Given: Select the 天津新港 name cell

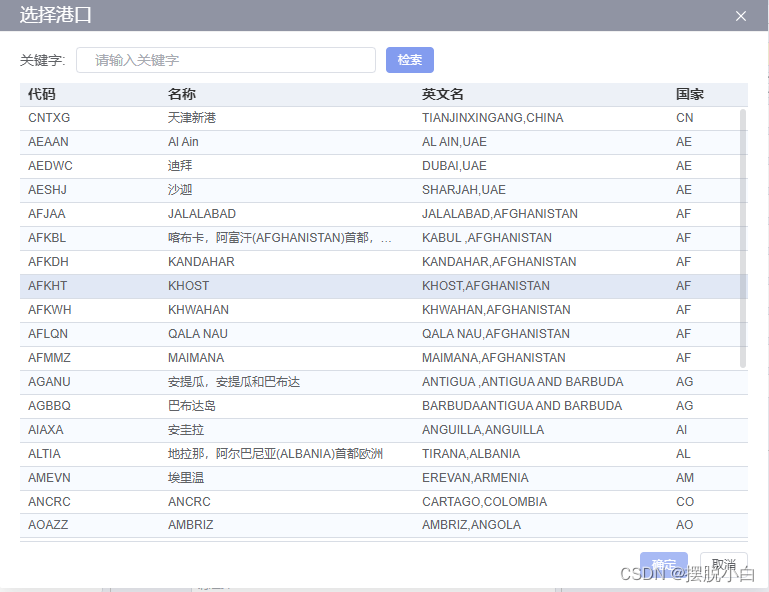Looking at the screenshot, I should click(x=192, y=118).
